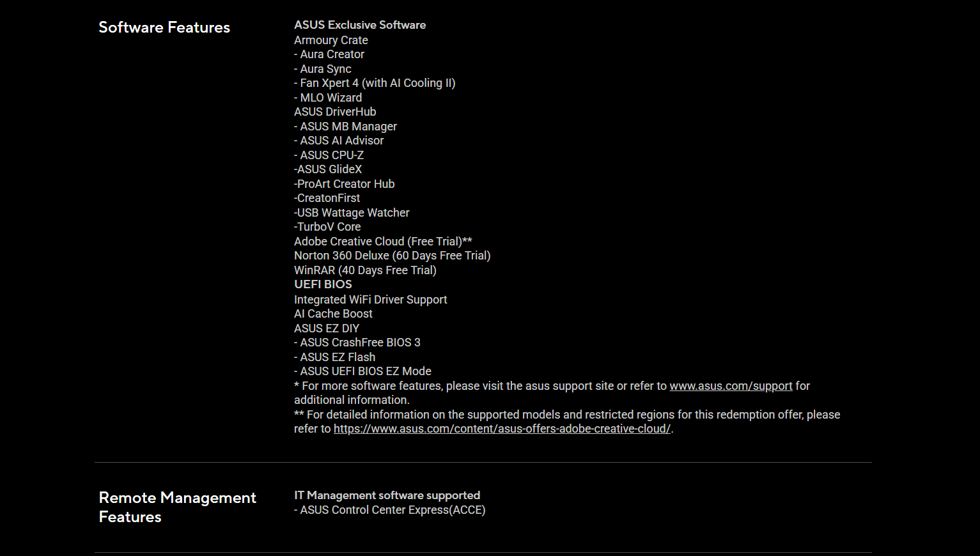The height and width of the screenshot is (556, 980).
Task: Click the ASUS Exclusive Software subheading
Action: click(360, 25)
